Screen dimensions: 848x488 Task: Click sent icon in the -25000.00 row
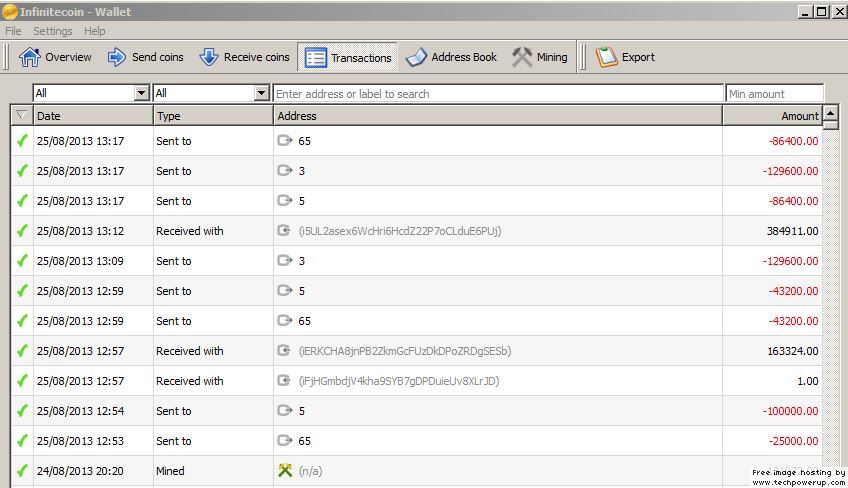click(284, 440)
